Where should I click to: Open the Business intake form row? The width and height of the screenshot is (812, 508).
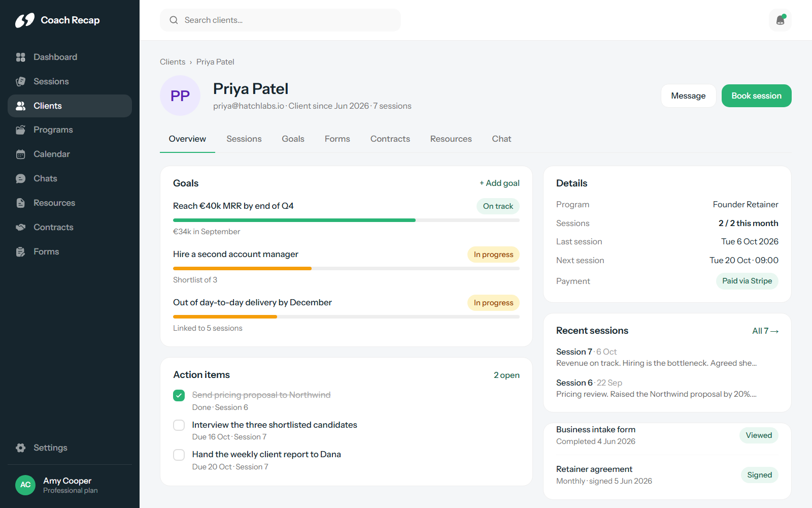click(x=667, y=435)
